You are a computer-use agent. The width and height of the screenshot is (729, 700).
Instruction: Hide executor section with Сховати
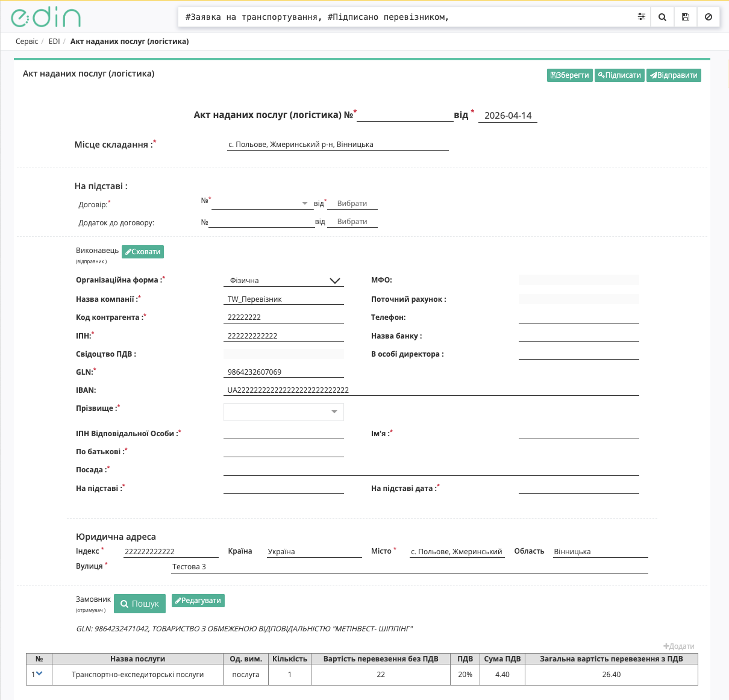(x=143, y=252)
